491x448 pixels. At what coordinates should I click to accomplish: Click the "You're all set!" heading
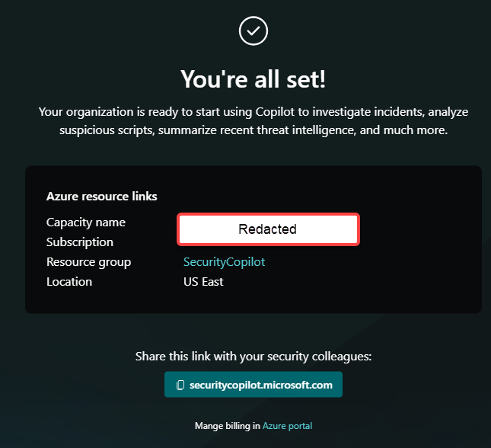[253, 78]
